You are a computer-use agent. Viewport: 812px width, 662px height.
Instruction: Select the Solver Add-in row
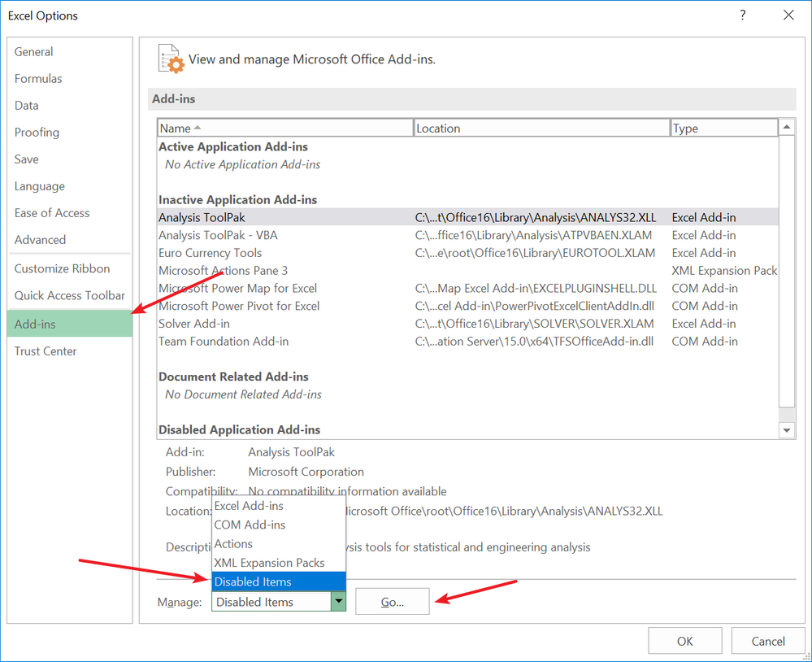click(467, 324)
